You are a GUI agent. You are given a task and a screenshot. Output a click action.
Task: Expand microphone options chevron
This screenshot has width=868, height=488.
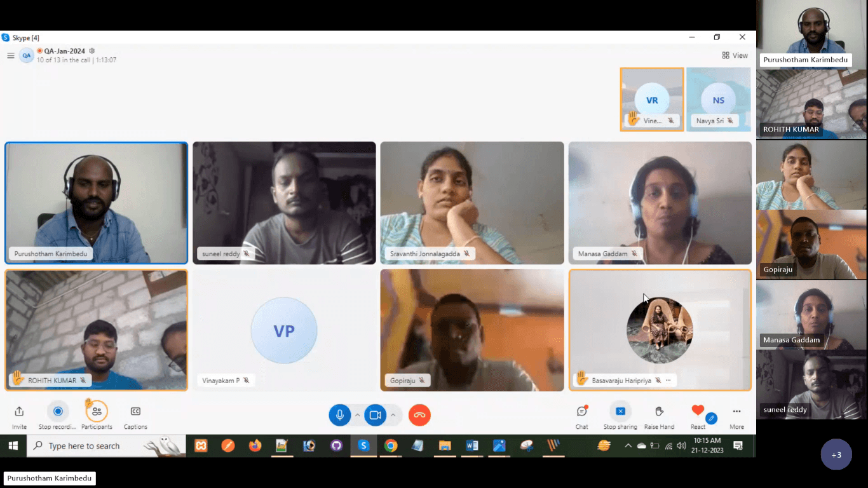pos(357,415)
